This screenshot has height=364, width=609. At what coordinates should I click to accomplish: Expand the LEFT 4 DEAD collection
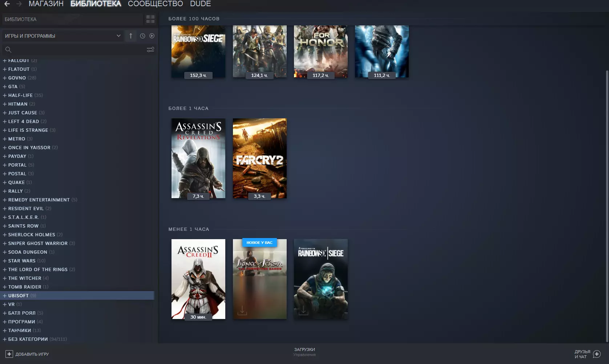click(x=5, y=121)
